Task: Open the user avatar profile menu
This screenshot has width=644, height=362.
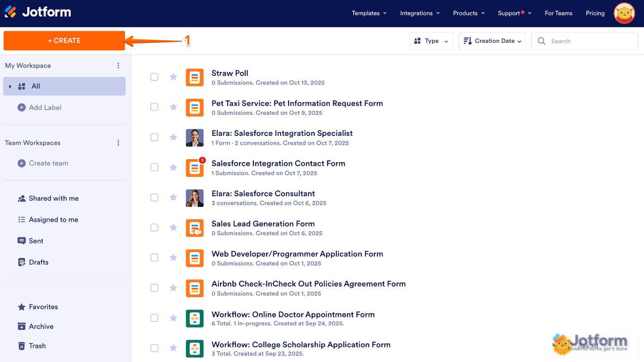Action: click(x=624, y=13)
